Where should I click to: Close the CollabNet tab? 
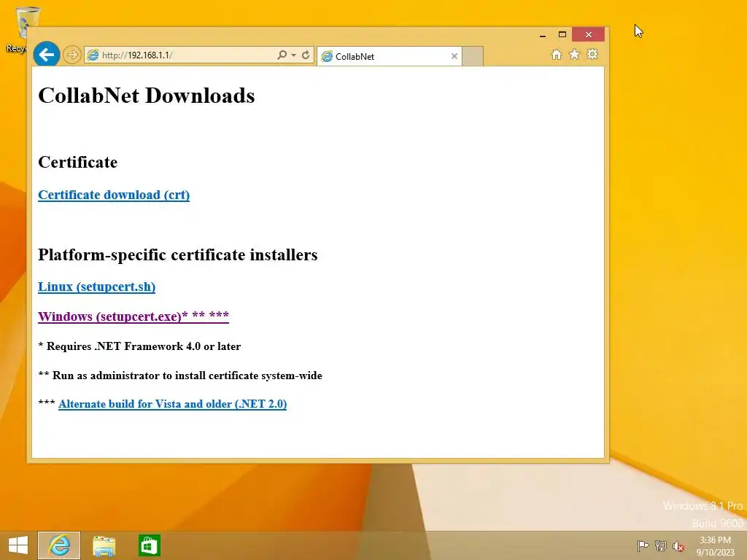(x=454, y=56)
